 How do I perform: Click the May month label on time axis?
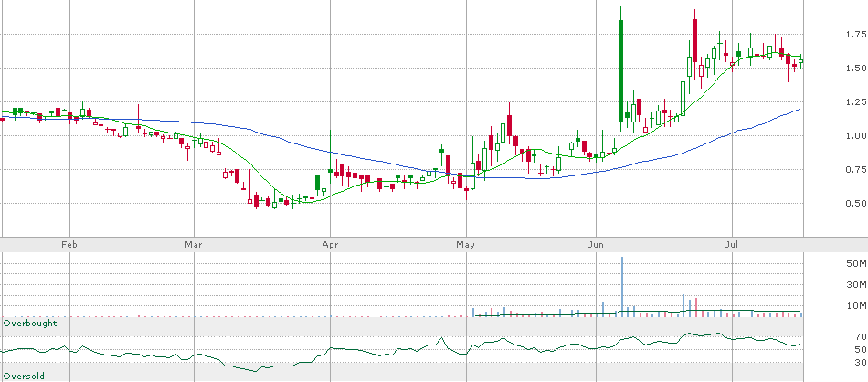click(x=466, y=244)
